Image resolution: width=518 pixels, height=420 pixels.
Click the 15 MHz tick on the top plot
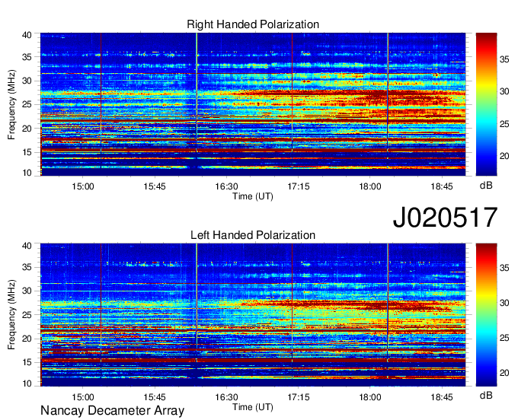click(27, 152)
